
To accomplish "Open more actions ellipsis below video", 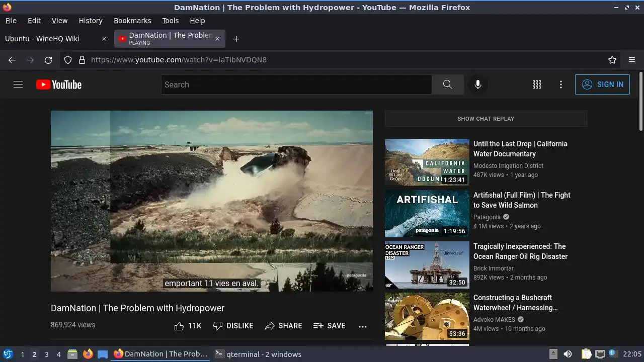I will [x=363, y=326].
